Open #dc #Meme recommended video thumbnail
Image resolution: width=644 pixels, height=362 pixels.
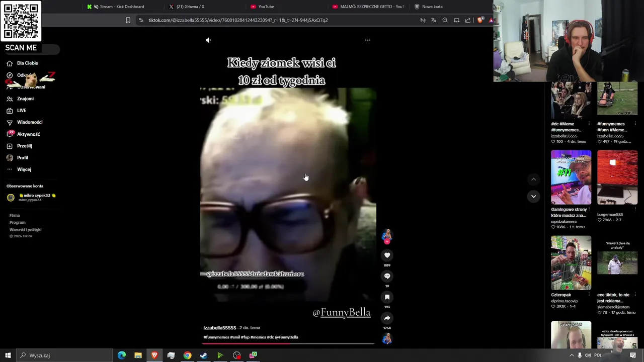pos(571,100)
